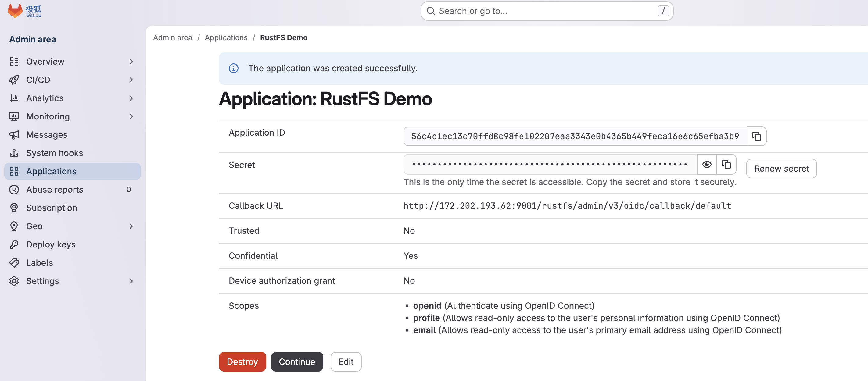The width and height of the screenshot is (868, 381).
Task: Click the search magnifier icon
Action: (431, 11)
